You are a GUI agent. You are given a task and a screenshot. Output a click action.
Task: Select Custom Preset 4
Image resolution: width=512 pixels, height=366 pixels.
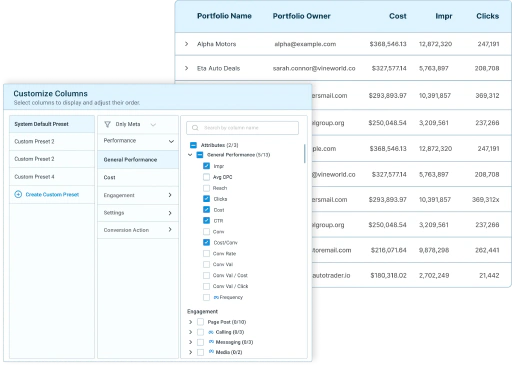52,177
